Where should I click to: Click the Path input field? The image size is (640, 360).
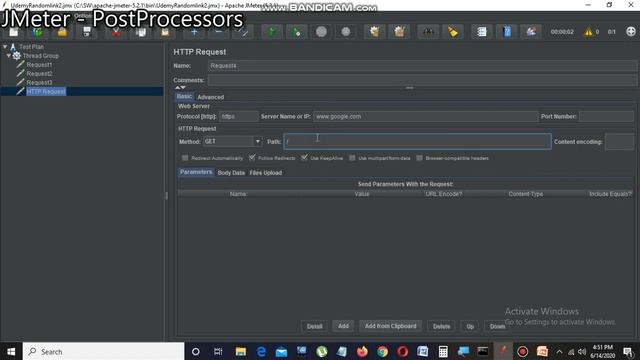click(418, 141)
